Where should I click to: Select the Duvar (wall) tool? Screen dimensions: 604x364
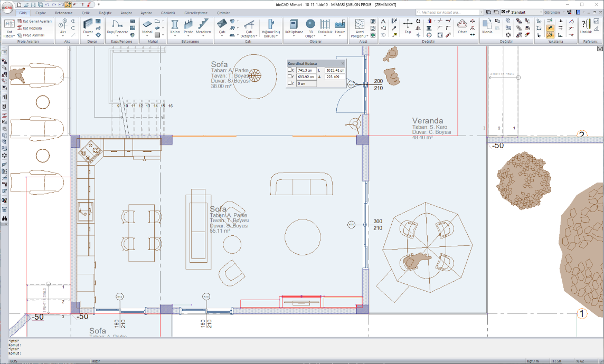point(88,25)
